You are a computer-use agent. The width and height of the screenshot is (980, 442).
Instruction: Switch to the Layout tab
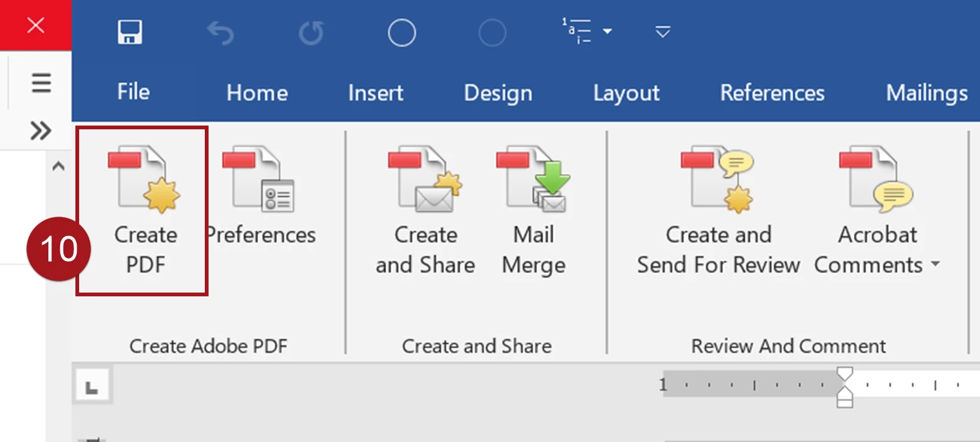coord(626,93)
